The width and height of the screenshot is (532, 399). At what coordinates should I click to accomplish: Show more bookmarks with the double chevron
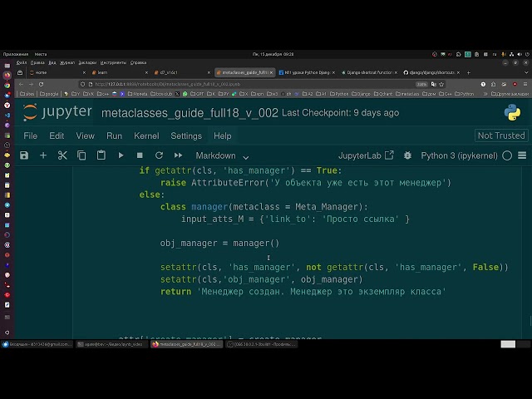coord(485,94)
